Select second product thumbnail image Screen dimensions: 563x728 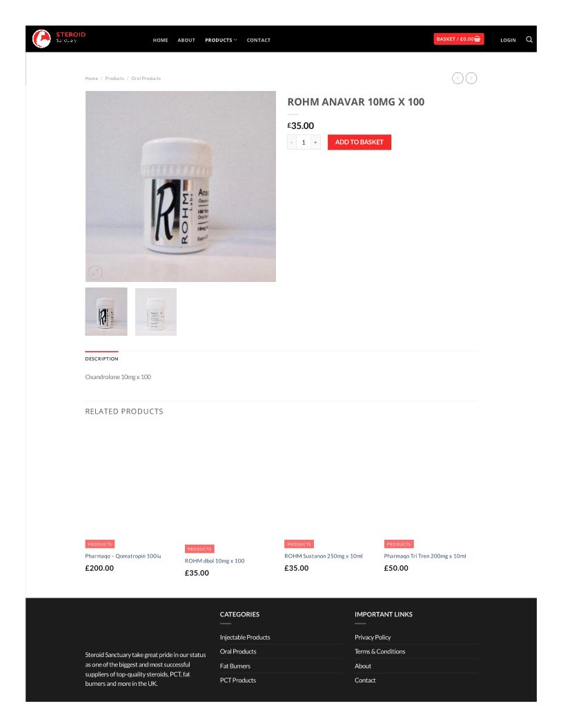click(156, 312)
